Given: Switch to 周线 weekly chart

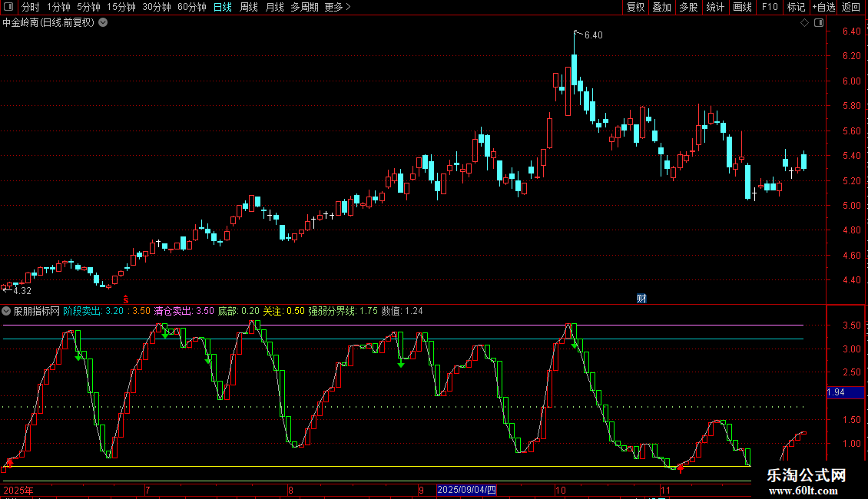Looking at the screenshot, I should coord(249,8).
